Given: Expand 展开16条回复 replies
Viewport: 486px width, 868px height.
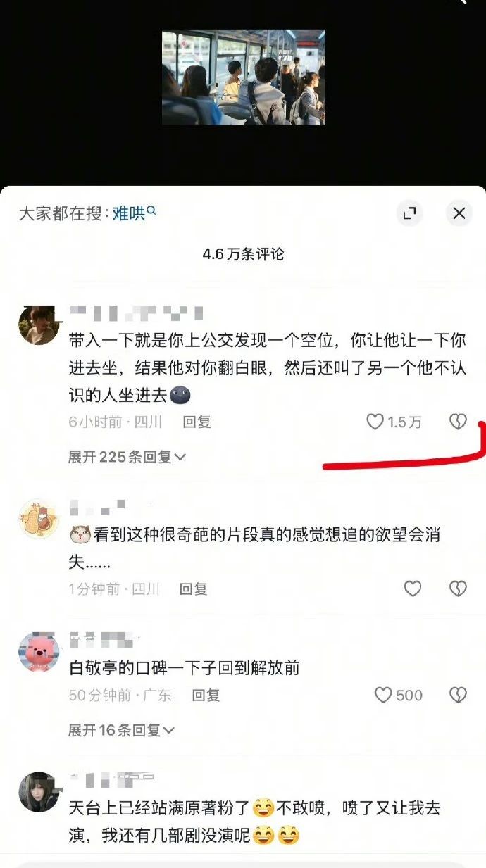Looking at the screenshot, I should [x=121, y=730].
